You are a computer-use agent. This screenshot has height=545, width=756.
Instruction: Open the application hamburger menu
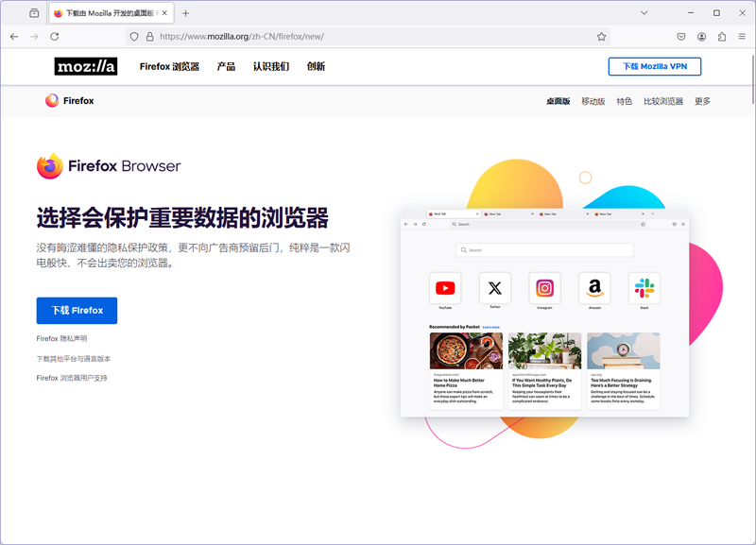click(742, 36)
